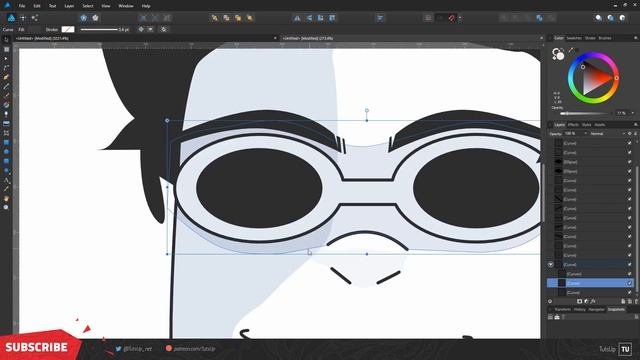Switch to the Export persona
Viewport: 640px width, 360px height.
35,18
